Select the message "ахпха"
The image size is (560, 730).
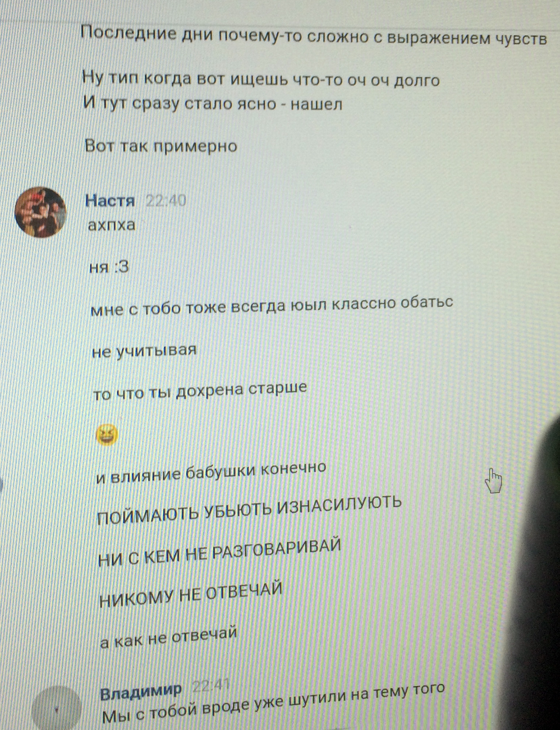112,224
